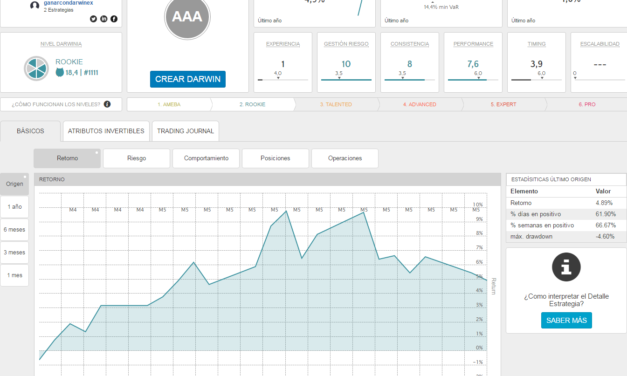Click the '2 Estrategias' text
Image resolution: width=627 pixels, height=376 pixels.
tap(58, 10)
